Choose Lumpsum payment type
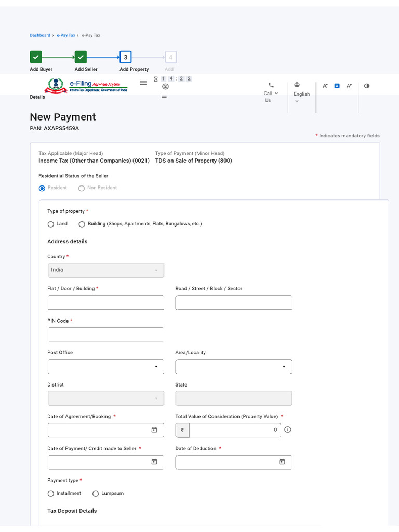 click(x=96, y=494)
